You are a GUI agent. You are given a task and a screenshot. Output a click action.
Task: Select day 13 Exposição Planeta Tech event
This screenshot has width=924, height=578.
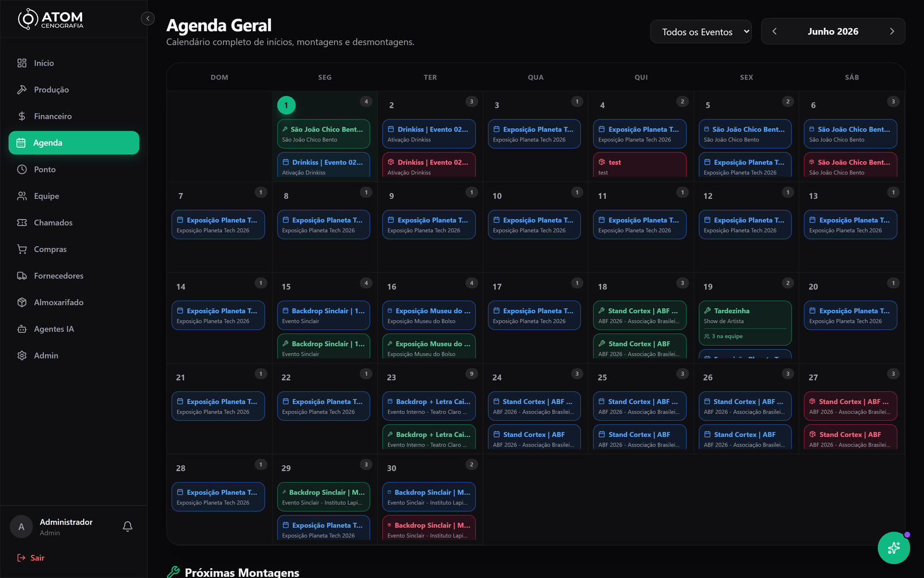[851, 225]
